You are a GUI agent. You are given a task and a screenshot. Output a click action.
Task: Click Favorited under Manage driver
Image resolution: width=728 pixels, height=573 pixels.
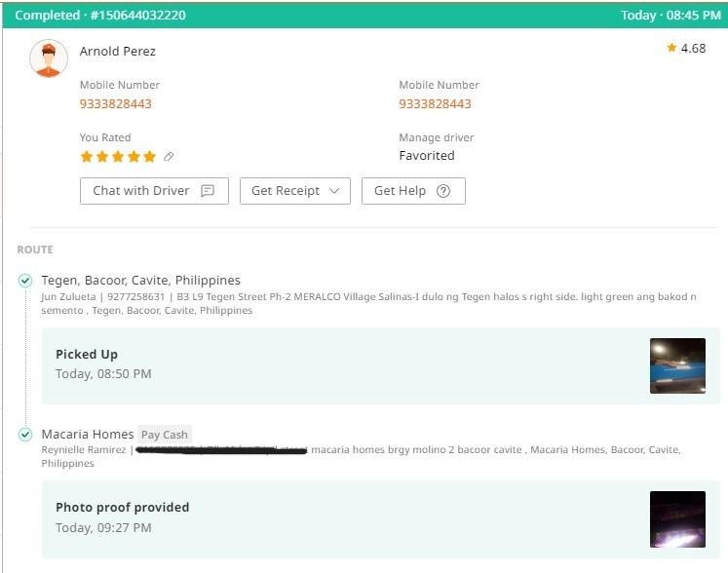click(427, 156)
